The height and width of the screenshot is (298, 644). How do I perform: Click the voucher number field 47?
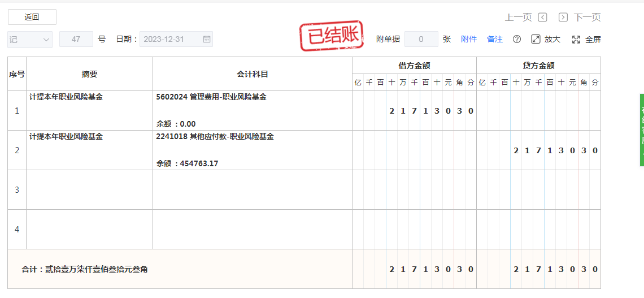pyautogui.click(x=76, y=40)
